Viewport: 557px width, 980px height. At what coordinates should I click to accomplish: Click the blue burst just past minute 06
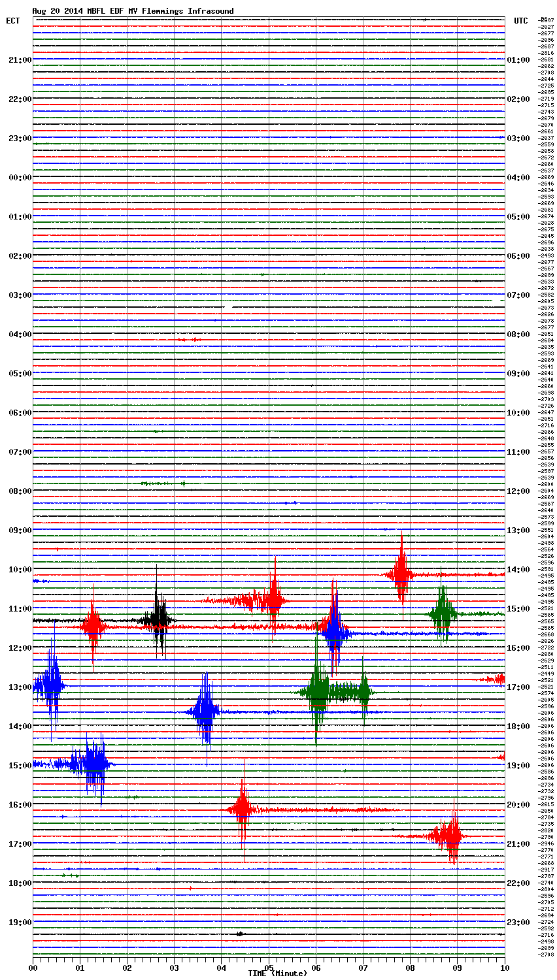tap(334, 632)
